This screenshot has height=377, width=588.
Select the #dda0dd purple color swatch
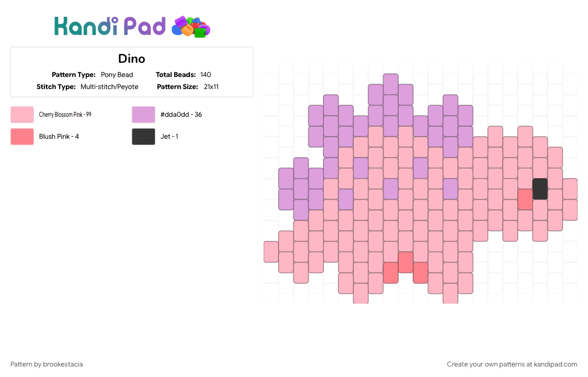coord(143,115)
